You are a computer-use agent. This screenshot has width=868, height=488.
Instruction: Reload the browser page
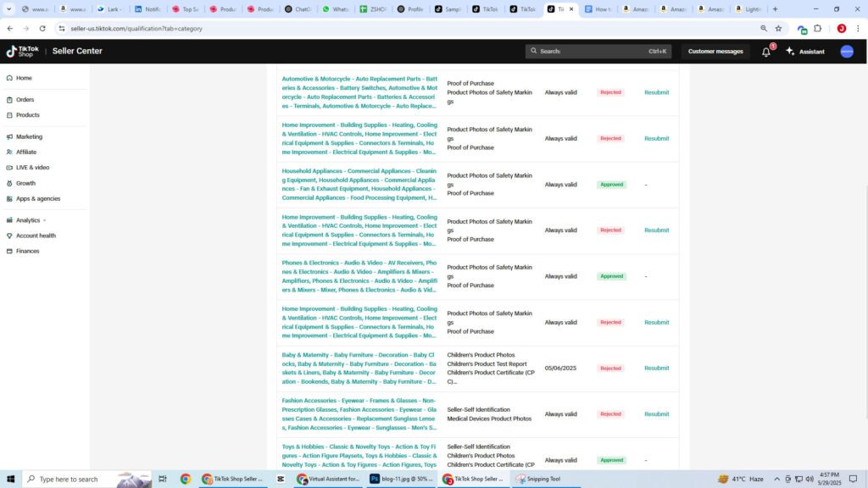42,28
